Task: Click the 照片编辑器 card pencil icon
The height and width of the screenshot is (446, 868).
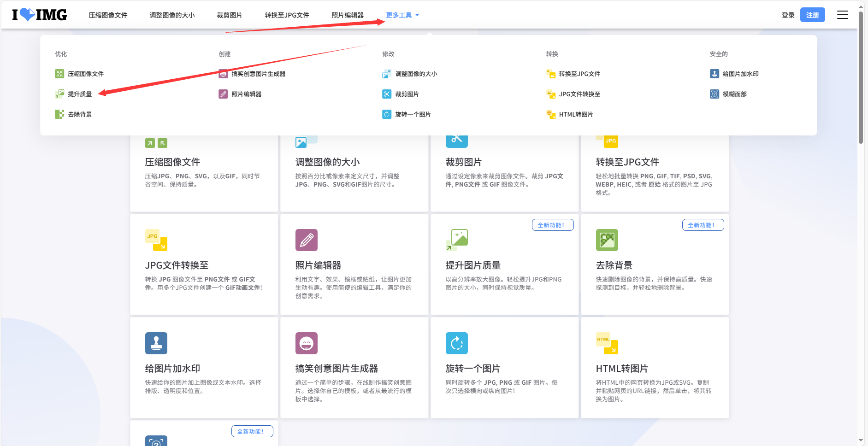Action: point(307,240)
